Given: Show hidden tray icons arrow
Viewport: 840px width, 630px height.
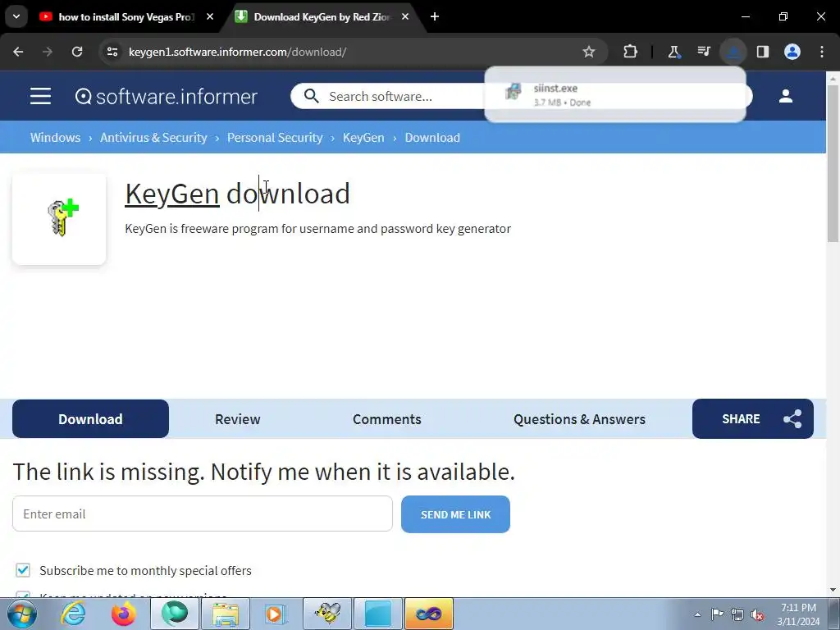Looking at the screenshot, I should point(697,614).
